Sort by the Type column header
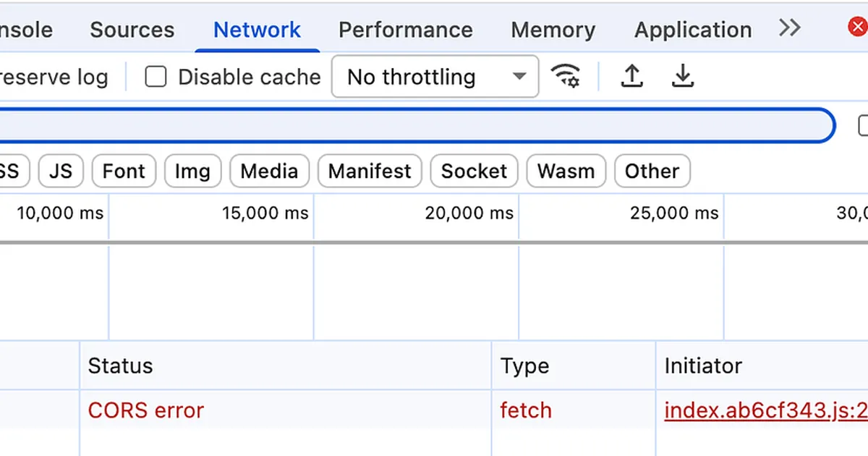Image resolution: width=868 pixels, height=456 pixels. pyautogui.click(x=574, y=366)
